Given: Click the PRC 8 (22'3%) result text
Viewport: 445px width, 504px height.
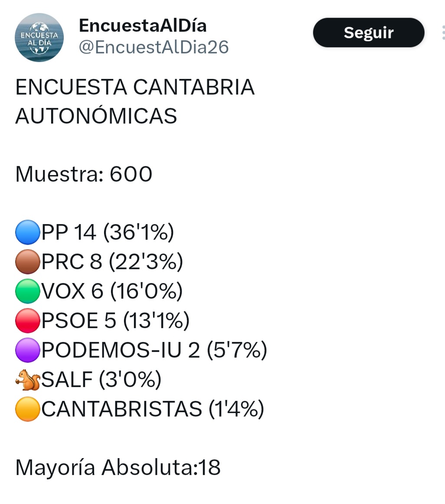Looking at the screenshot, I should point(112,262).
